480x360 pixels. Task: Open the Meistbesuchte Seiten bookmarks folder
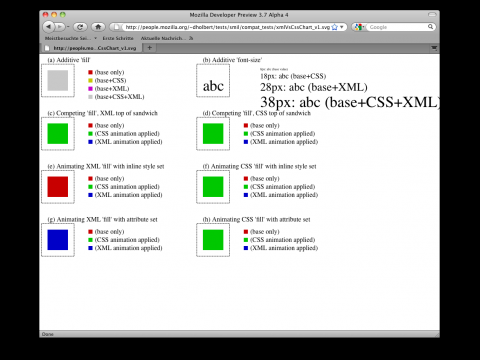pos(71,38)
